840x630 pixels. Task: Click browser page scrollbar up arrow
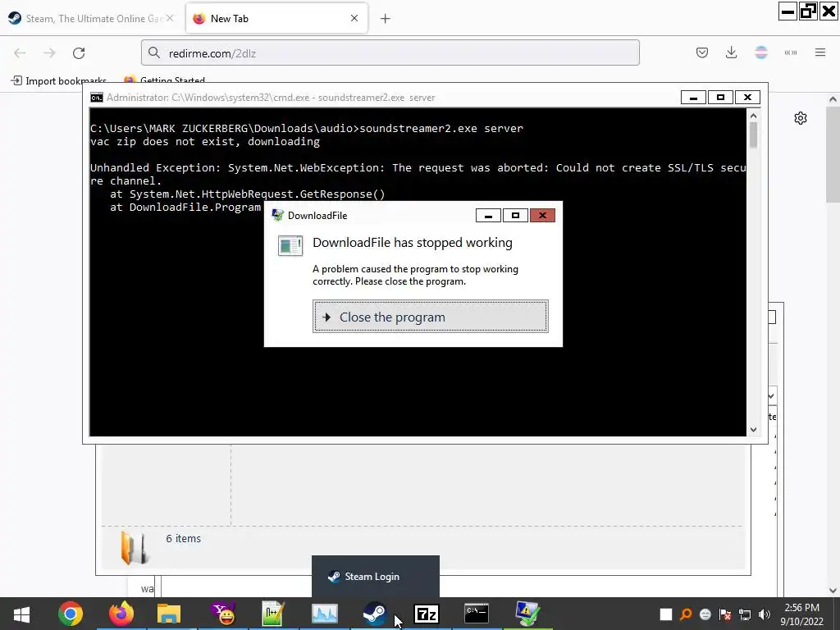click(x=833, y=99)
